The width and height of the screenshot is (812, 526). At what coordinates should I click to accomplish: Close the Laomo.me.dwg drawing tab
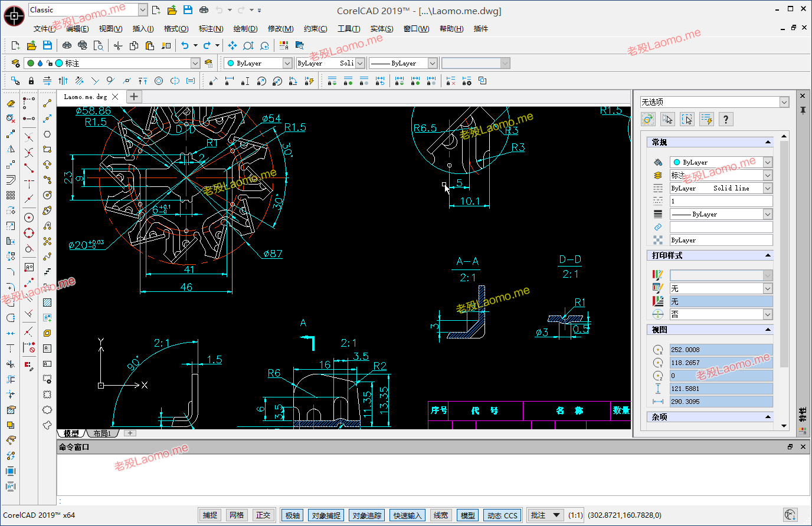click(x=115, y=97)
